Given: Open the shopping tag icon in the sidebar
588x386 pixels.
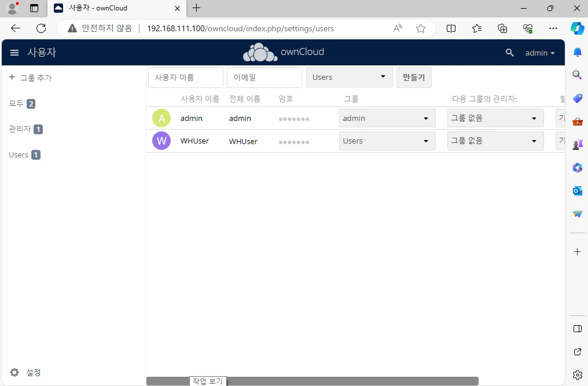Looking at the screenshot, I should tap(578, 98).
